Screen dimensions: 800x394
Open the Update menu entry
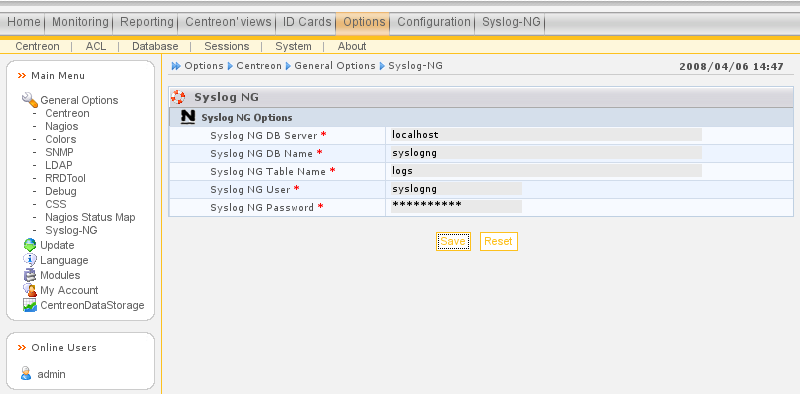pyautogui.click(x=57, y=245)
